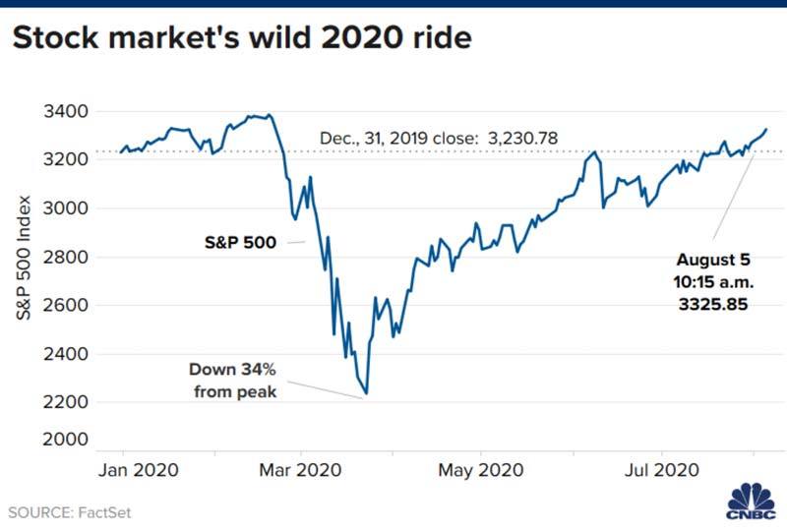This screenshot has height=532, width=787.
Task: Click the Dec. 31, 2019 close label
Action: (439, 139)
